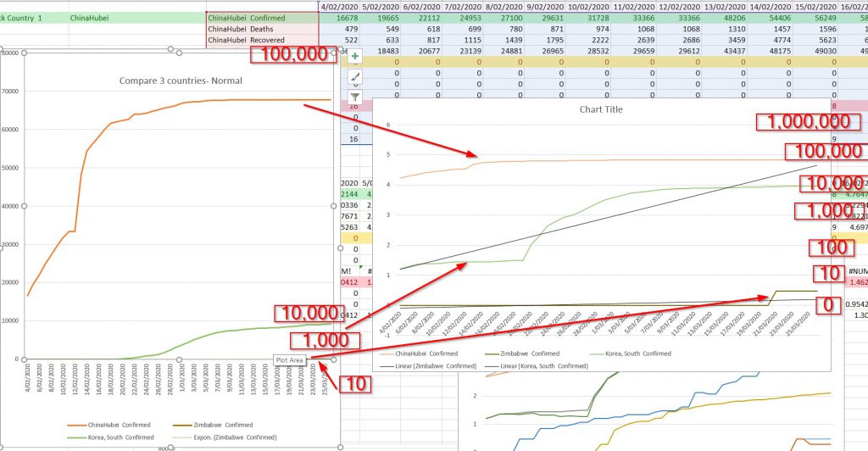The image size is (868, 451).
Task: Open the Chart Elements plus button
Action: pyautogui.click(x=355, y=57)
